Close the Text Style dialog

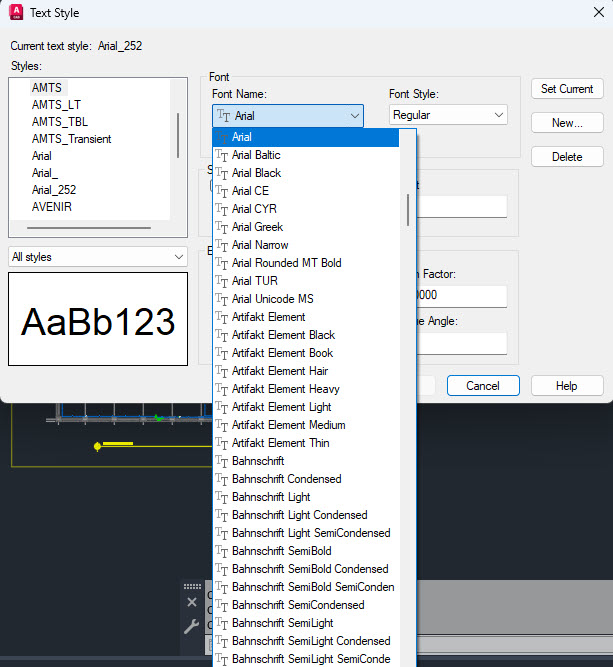pos(599,12)
